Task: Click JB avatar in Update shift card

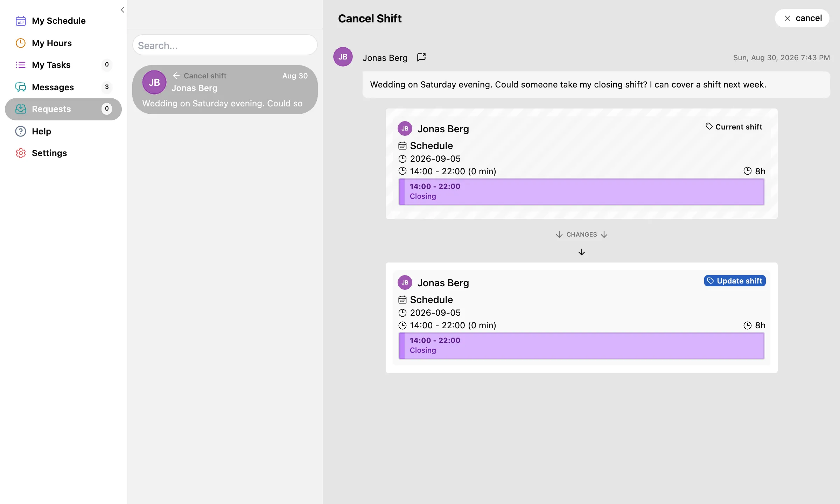Action: 405,282
